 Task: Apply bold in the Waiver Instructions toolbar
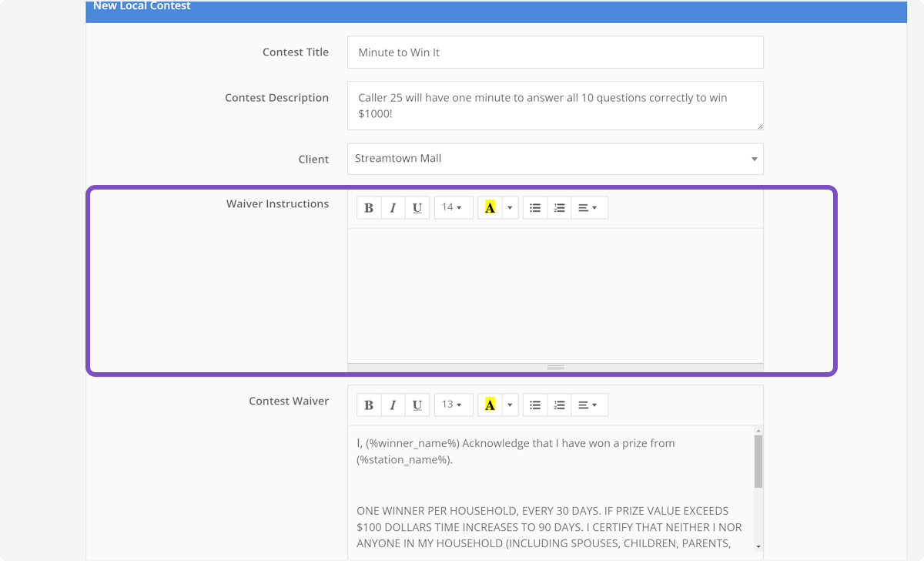369,207
